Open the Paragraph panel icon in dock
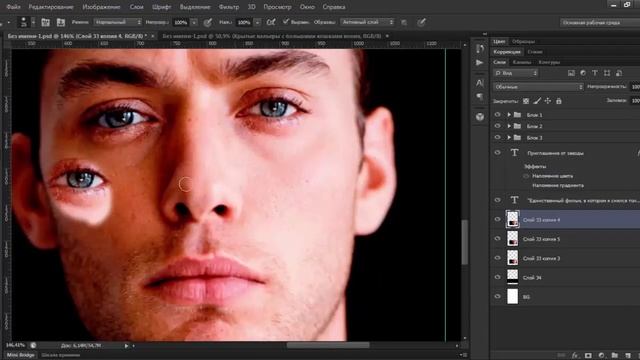The height and width of the screenshot is (360, 640). 480,96
